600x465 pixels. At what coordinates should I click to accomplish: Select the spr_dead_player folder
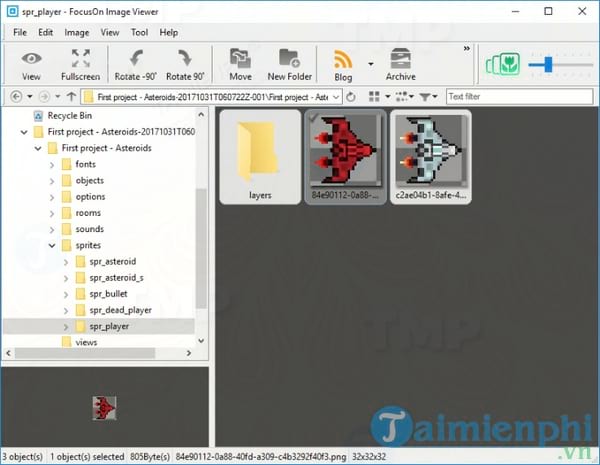click(x=121, y=310)
